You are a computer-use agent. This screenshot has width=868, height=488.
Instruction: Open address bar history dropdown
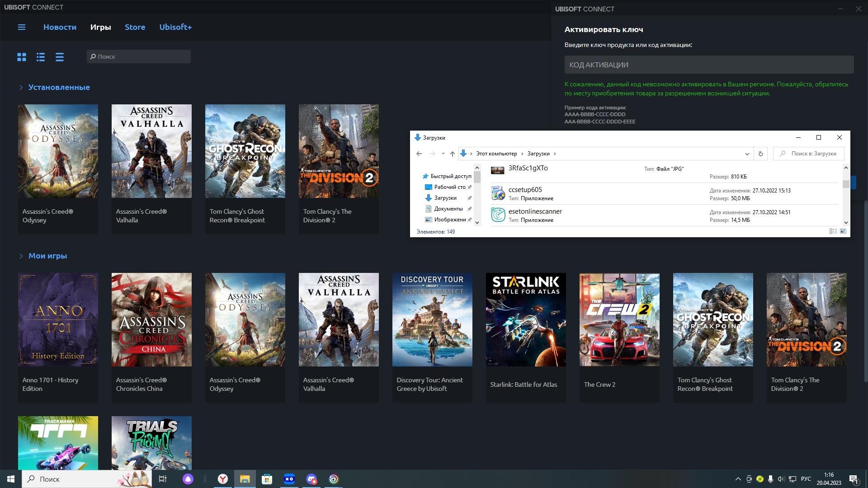(747, 154)
